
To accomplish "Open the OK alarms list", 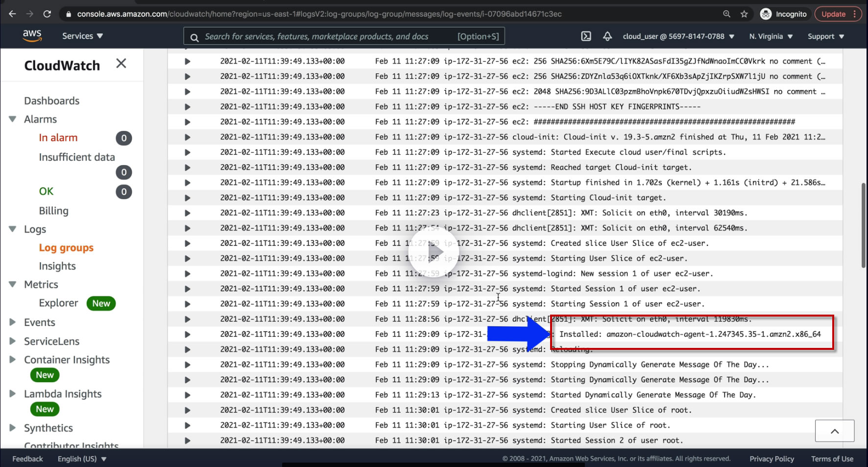I will 46,191.
